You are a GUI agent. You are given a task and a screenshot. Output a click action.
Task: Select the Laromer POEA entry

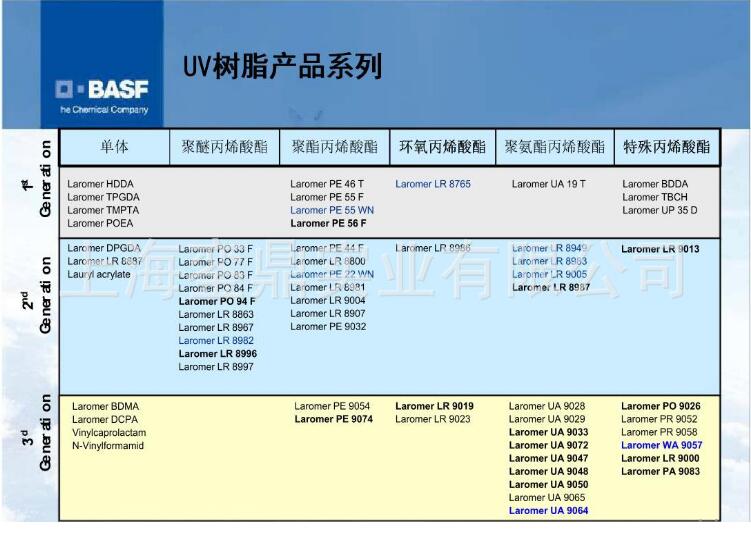click(100, 223)
